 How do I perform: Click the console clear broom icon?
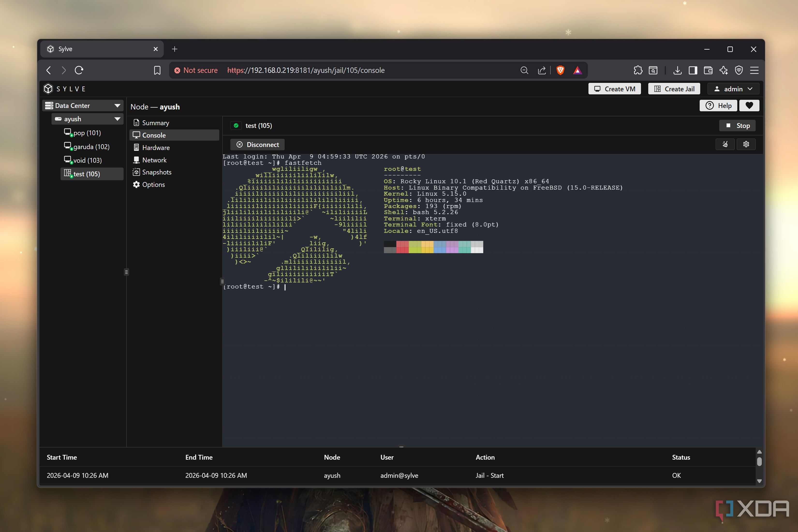coord(725,144)
